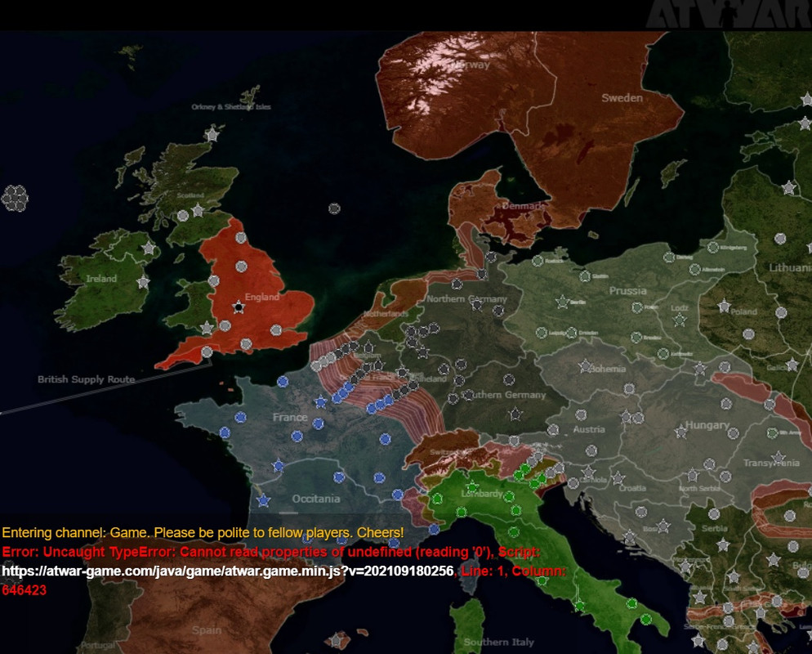Image resolution: width=812 pixels, height=654 pixels.
Task: Select the Königsberg city marker
Action: click(713, 248)
